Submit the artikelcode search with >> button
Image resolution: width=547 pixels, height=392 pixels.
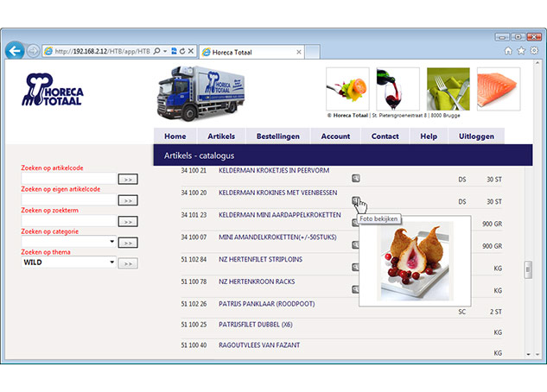[128, 179]
